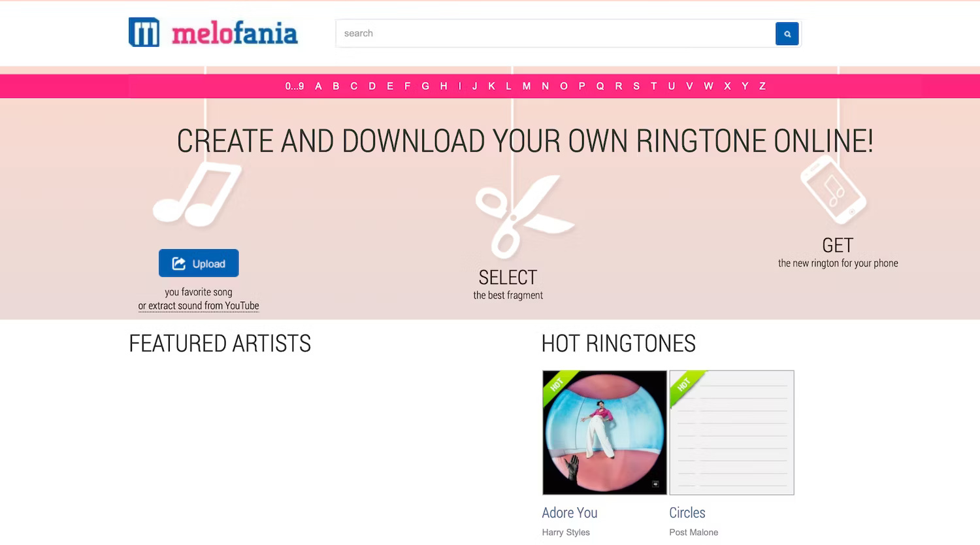Select the 0...9 artists category
The image size is (980, 545).
click(x=294, y=86)
